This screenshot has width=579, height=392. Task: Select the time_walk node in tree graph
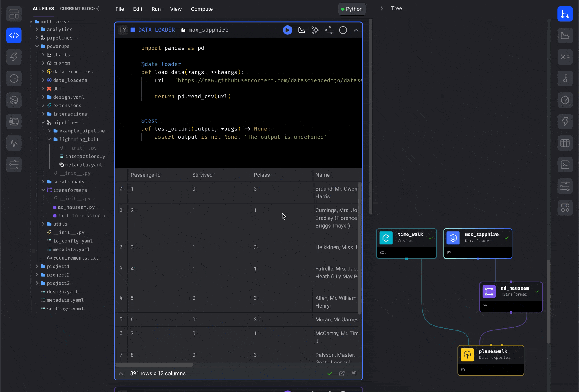[406, 244]
